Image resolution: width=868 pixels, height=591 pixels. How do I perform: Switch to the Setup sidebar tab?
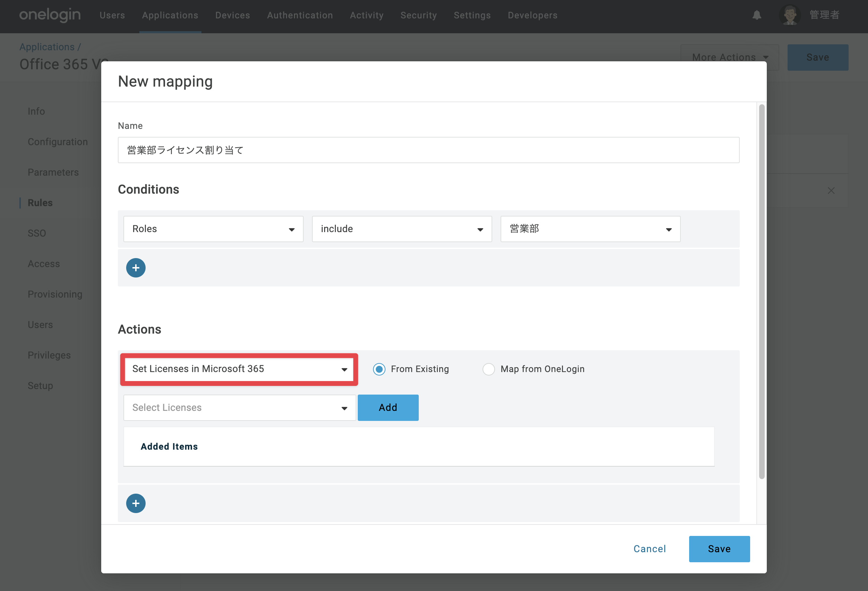click(x=40, y=386)
